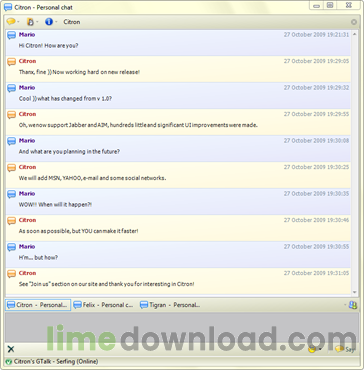The height and width of the screenshot is (370, 364).
Task: Click Citron's orange bubble icon at 19:29:05
Action: (x=12, y=62)
